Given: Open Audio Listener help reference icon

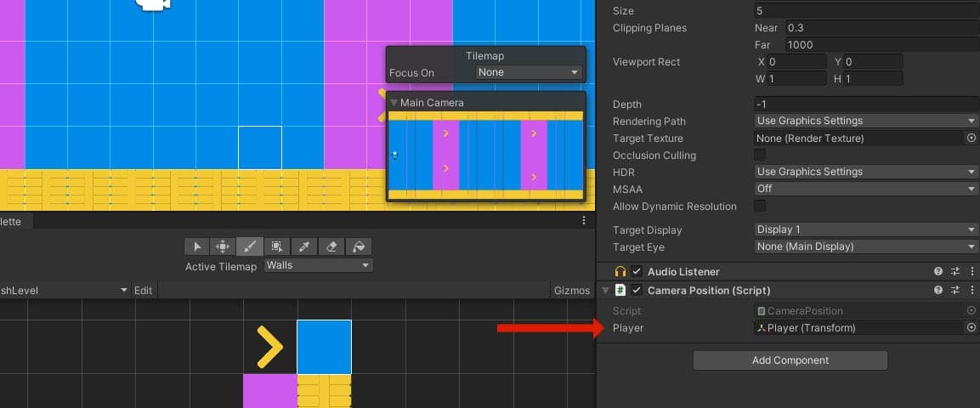Looking at the screenshot, I should pos(938,272).
